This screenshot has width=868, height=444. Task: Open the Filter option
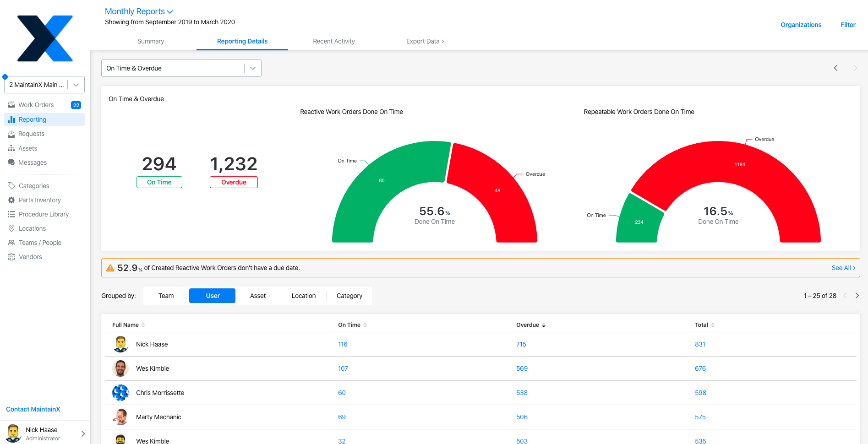click(848, 25)
